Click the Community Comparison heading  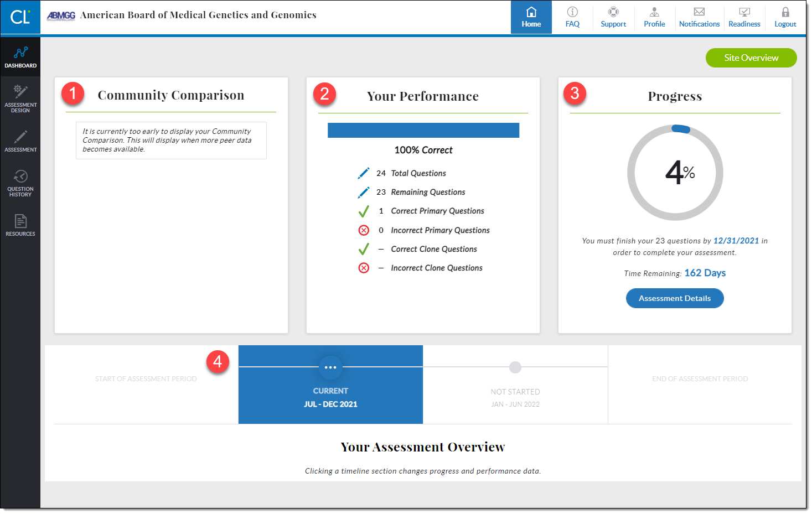[x=171, y=95]
